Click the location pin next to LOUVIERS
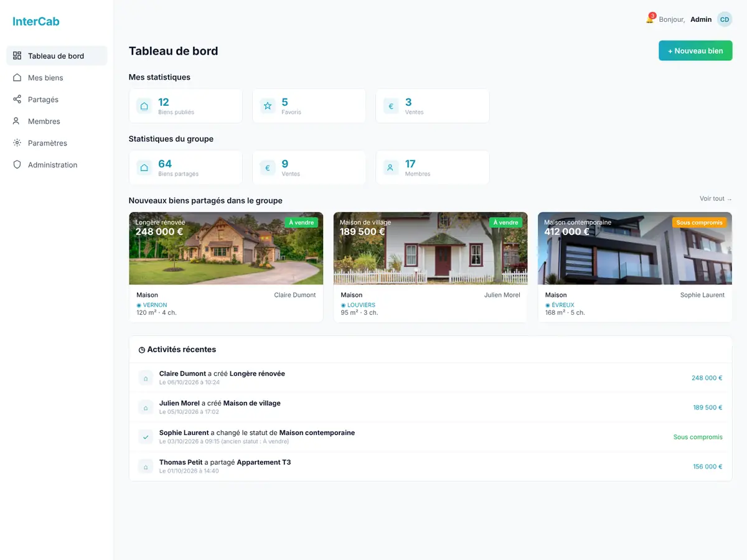Viewport: 747px width, 560px height. click(x=343, y=306)
